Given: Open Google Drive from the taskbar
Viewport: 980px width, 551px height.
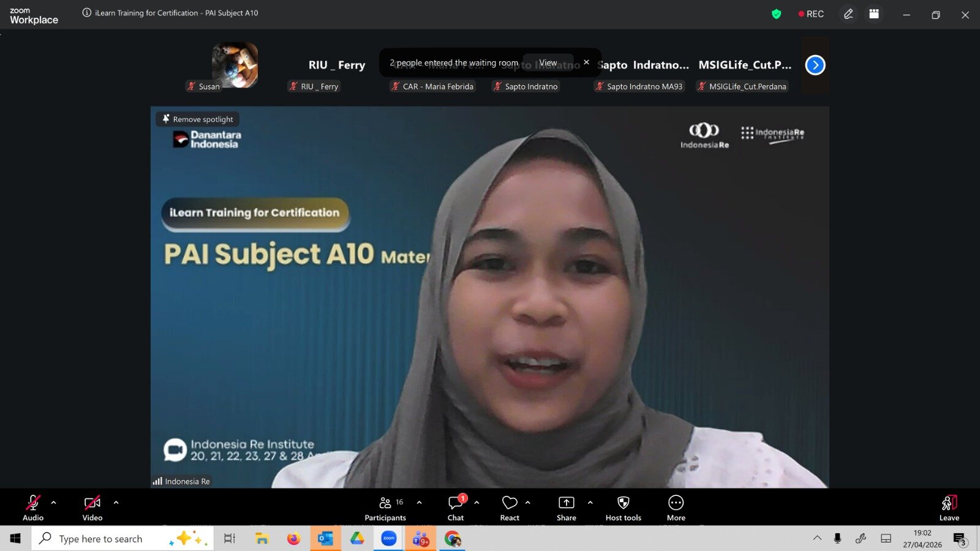Looking at the screenshot, I should click(x=357, y=539).
